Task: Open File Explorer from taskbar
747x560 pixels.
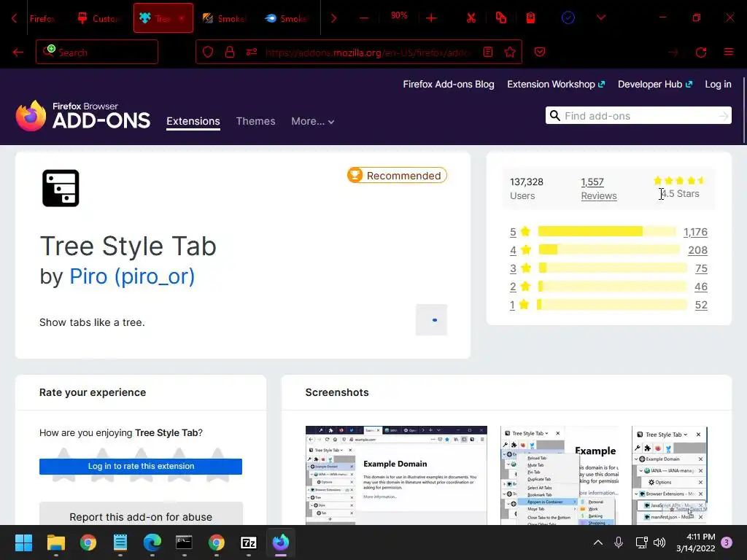Action: (x=55, y=542)
